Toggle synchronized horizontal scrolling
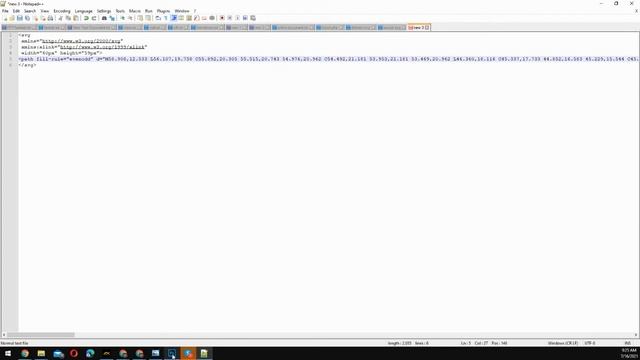Screen dimensions: 640x360 [x=148, y=18]
